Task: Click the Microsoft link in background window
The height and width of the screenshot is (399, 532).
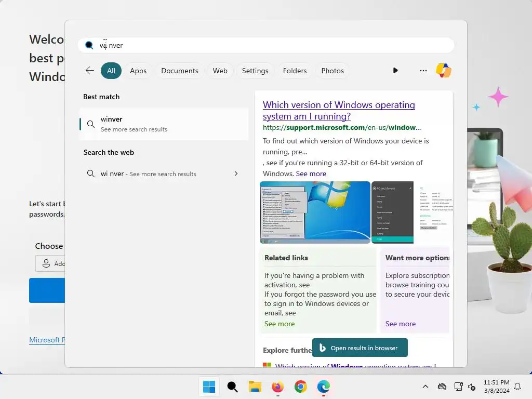Action: tap(47, 340)
